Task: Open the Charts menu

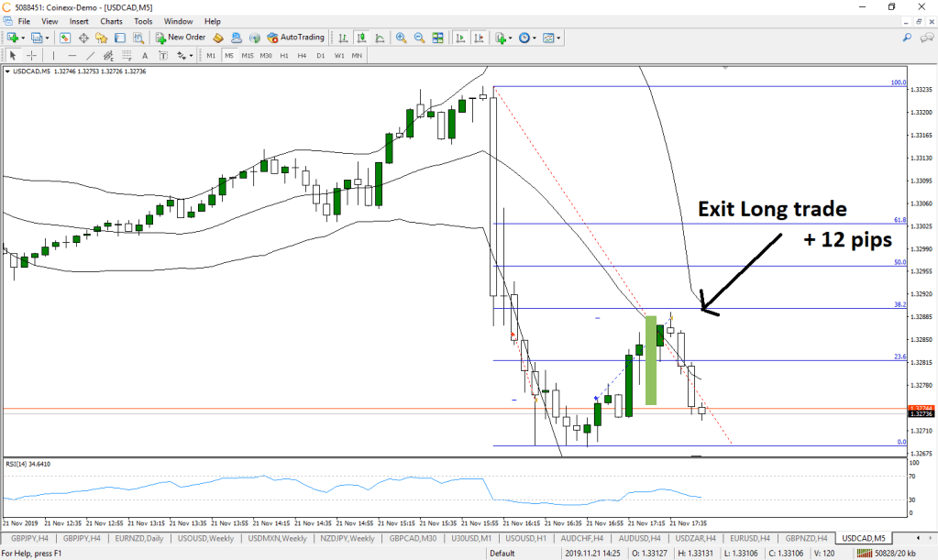Action: [x=111, y=20]
